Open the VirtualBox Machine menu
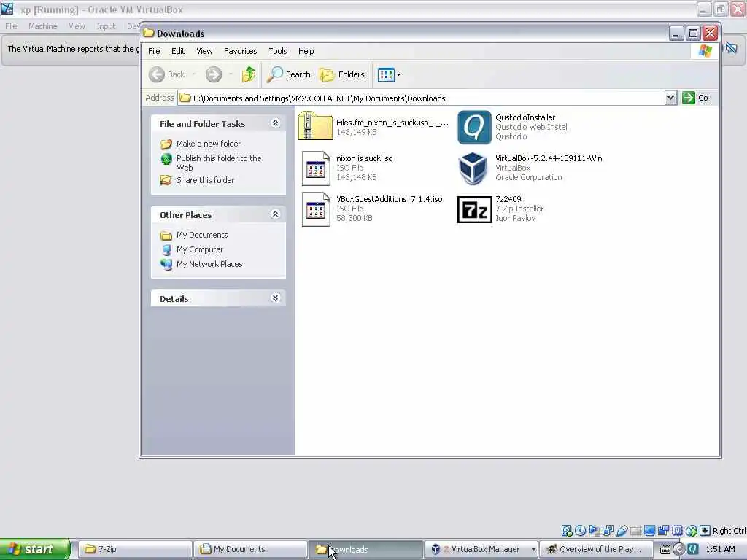The image size is (747, 560). pyautogui.click(x=42, y=26)
